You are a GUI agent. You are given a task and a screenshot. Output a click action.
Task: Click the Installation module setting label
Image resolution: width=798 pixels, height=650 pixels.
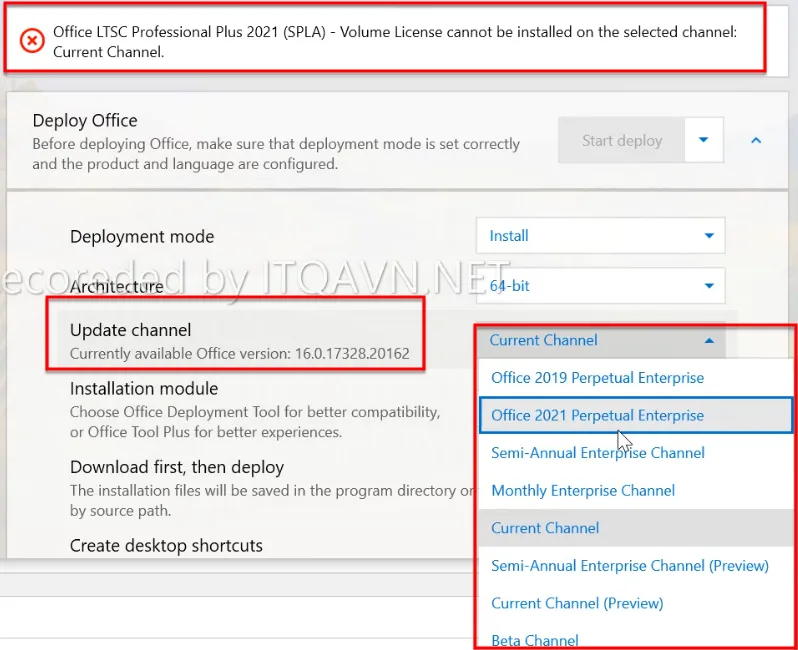(x=144, y=388)
